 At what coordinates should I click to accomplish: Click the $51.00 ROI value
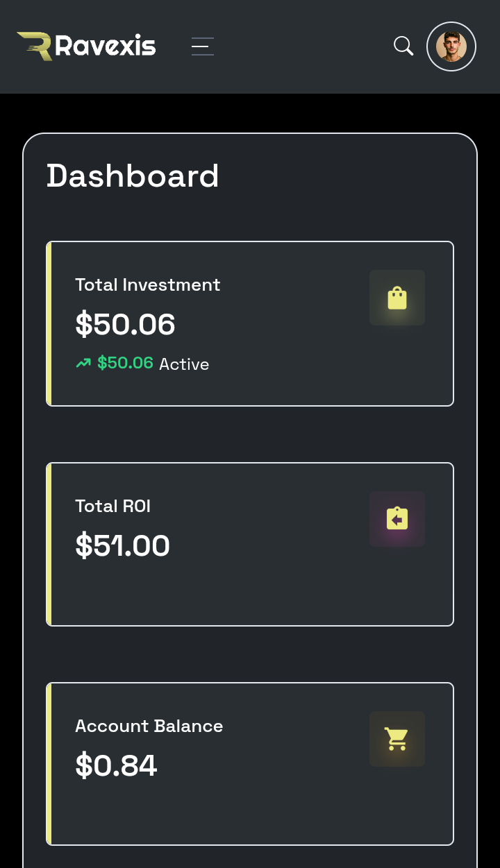[x=123, y=546]
